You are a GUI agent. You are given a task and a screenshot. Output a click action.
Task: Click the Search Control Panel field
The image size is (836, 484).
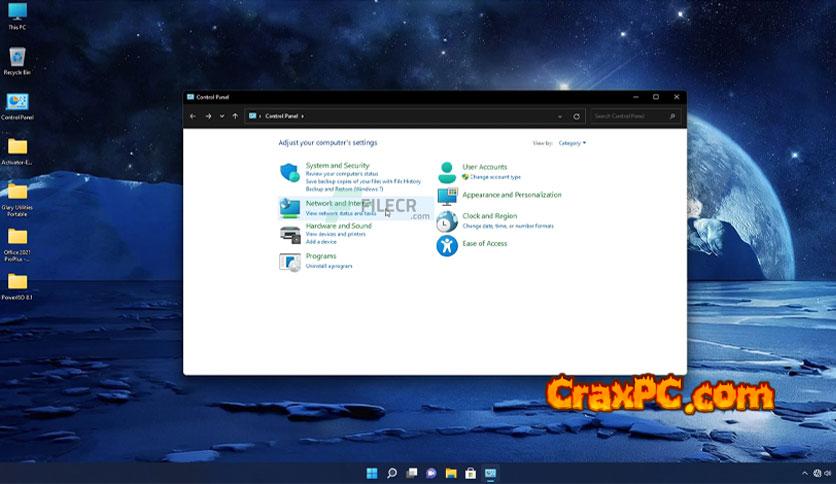point(634,116)
